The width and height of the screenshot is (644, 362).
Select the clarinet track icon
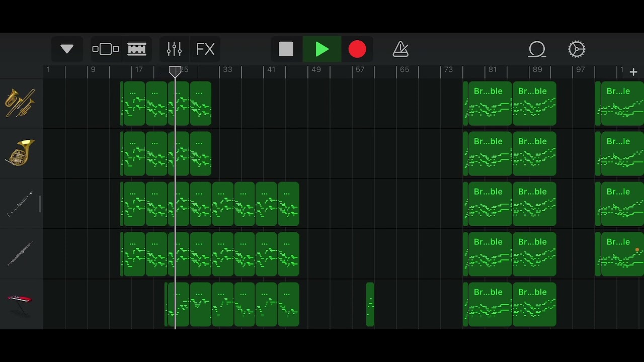point(20,204)
